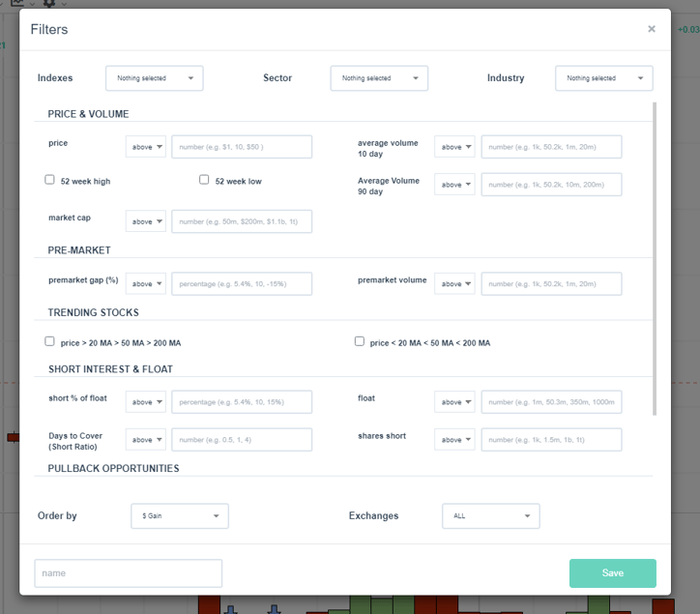Screen dimensions: 700x614
Task: Click the Save button
Action: tap(613, 573)
